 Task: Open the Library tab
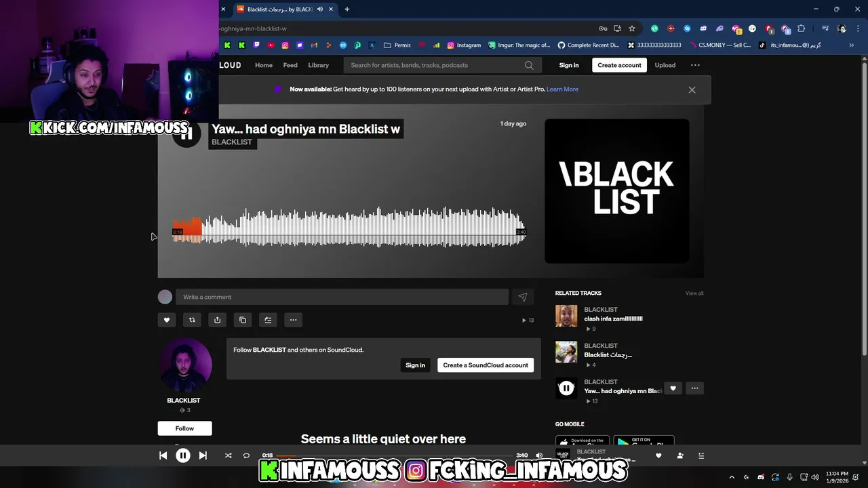coord(318,65)
